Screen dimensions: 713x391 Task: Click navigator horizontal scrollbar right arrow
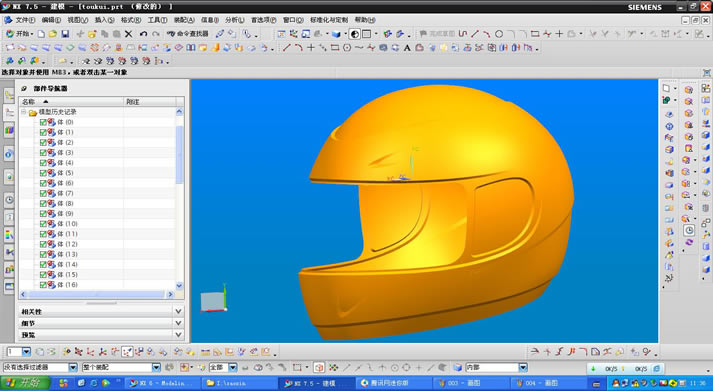[170, 294]
